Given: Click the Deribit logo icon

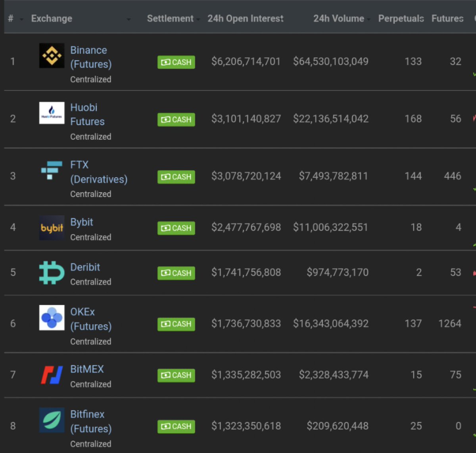Looking at the screenshot, I should click(x=52, y=272).
